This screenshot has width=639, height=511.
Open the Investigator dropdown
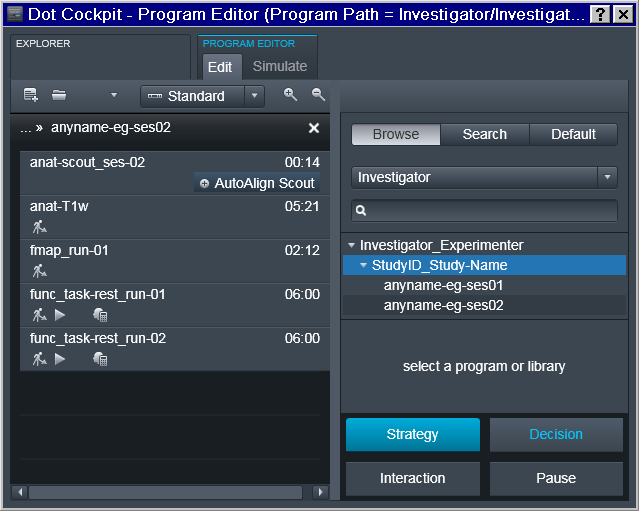point(485,178)
